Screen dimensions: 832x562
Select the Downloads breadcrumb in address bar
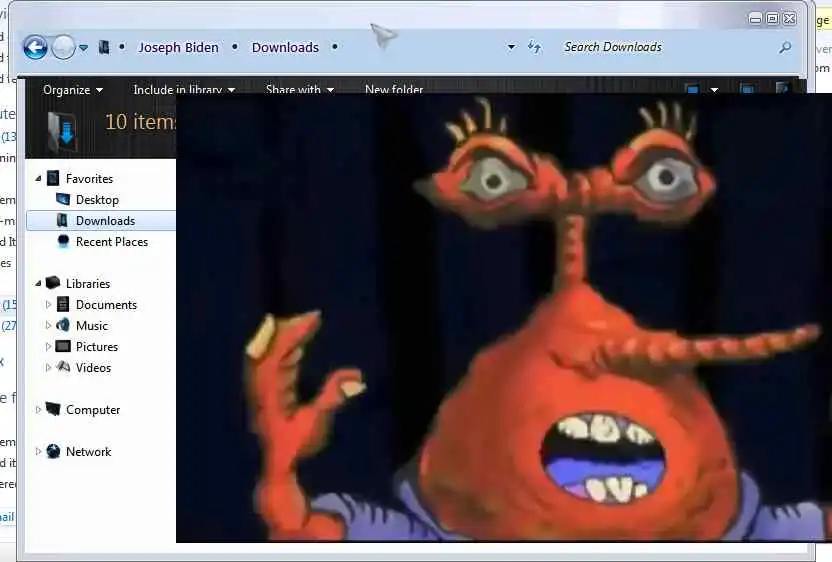tap(285, 47)
